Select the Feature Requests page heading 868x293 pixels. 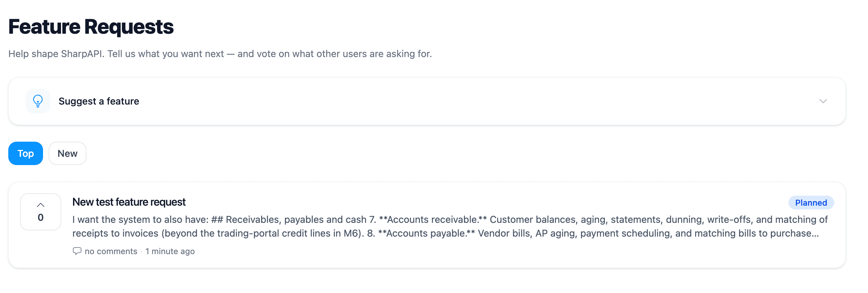pyautogui.click(x=91, y=27)
